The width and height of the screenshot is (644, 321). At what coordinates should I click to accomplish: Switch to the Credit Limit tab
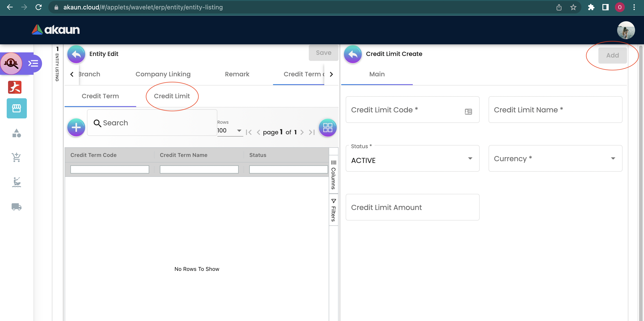point(172,96)
